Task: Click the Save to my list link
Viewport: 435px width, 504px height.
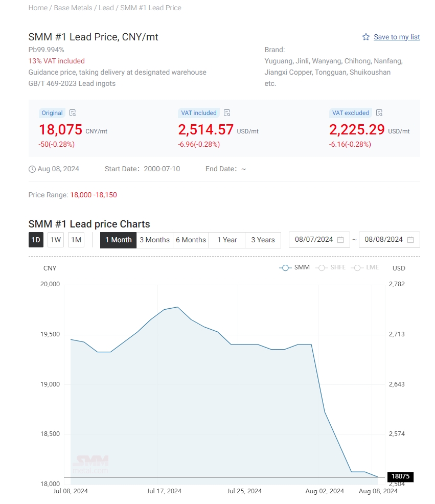Action: (397, 37)
